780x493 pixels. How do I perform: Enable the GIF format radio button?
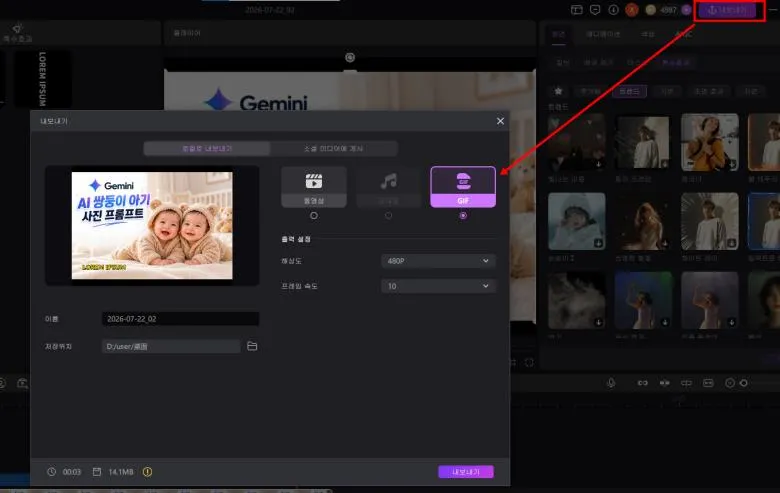coord(463,215)
